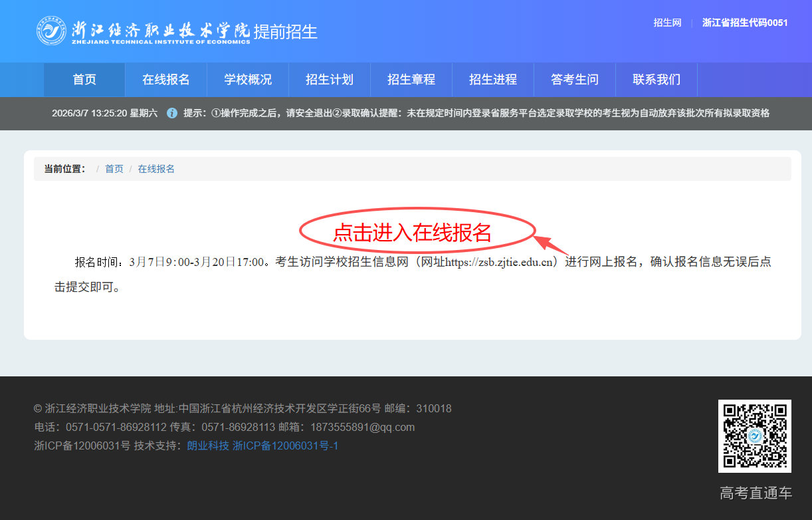Click the blue info icon beside 提示

point(172,113)
